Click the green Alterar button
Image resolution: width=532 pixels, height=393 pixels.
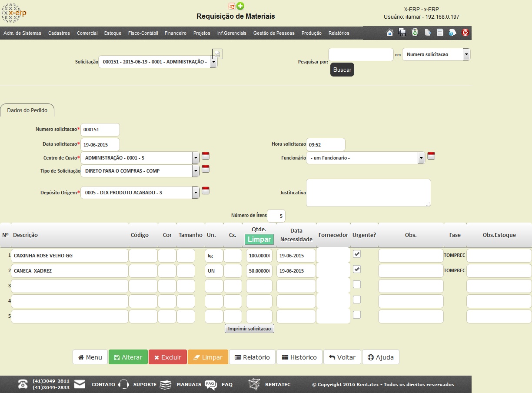click(x=128, y=357)
